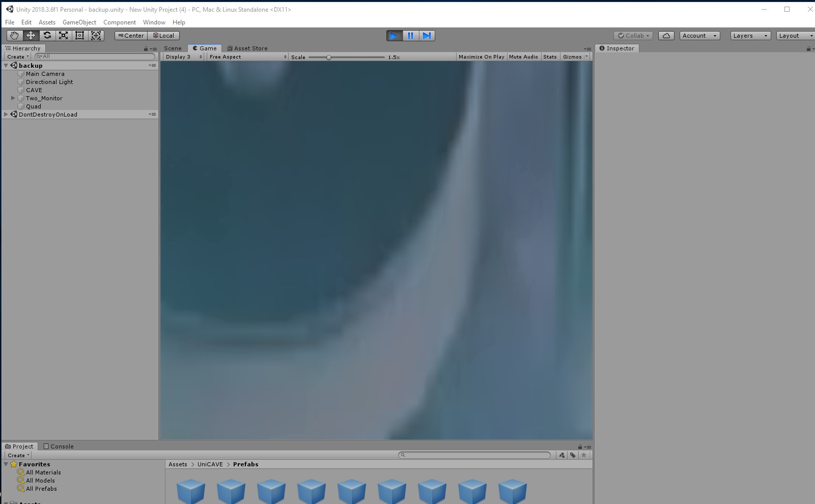Select the Hand tool
Screen dimensions: 815x504
14,36
